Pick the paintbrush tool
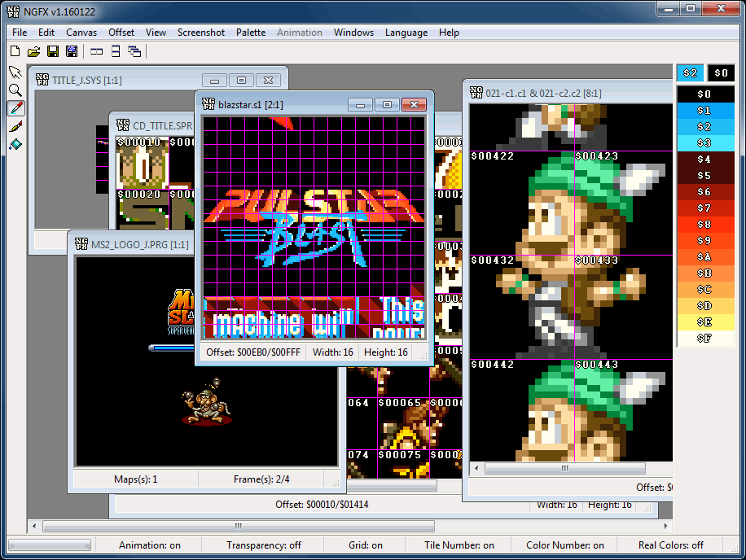The image size is (746, 560). click(15, 126)
